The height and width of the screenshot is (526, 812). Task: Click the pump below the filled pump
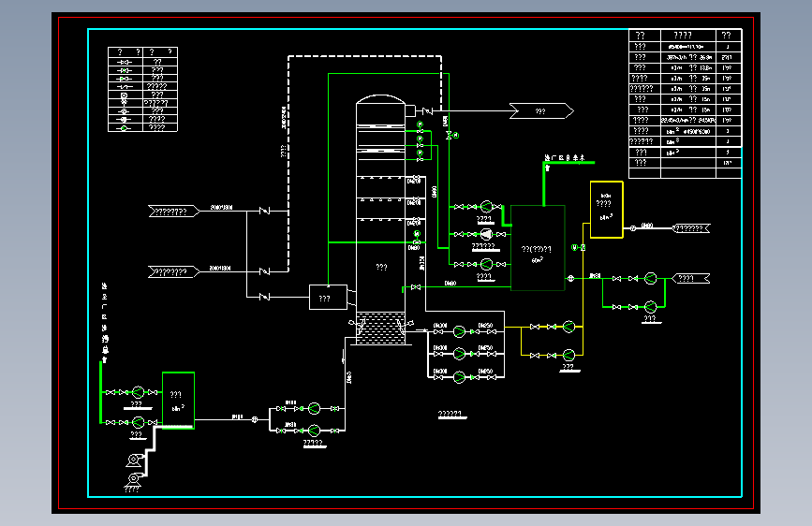[x=486, y=264]
